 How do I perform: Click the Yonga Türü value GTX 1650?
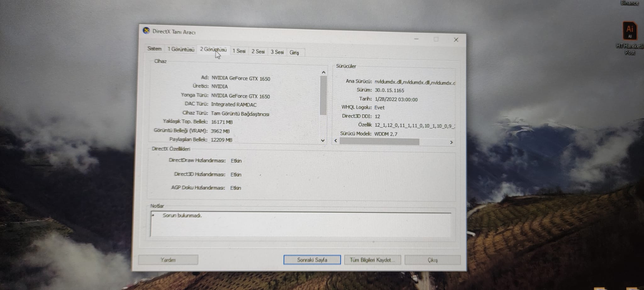[241, 96]
